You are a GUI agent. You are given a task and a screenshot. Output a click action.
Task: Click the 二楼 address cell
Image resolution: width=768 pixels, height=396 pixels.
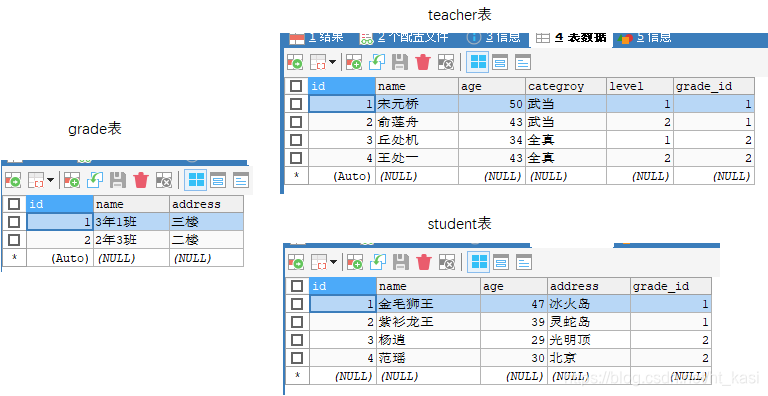coord(206,240)
